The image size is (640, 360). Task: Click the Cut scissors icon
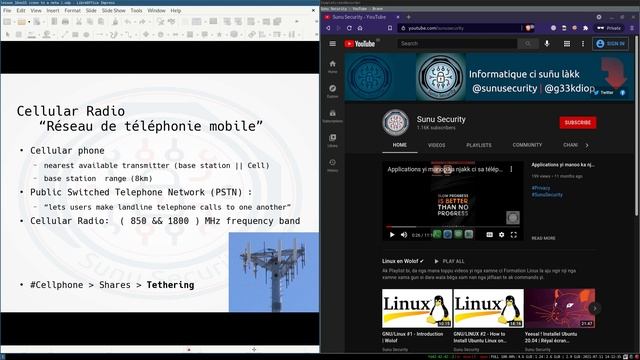(x=79, y=22)
